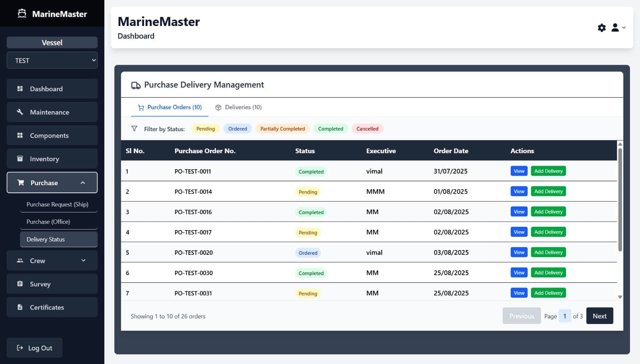
Task: Select the Crew people icon
Action: 20,260
